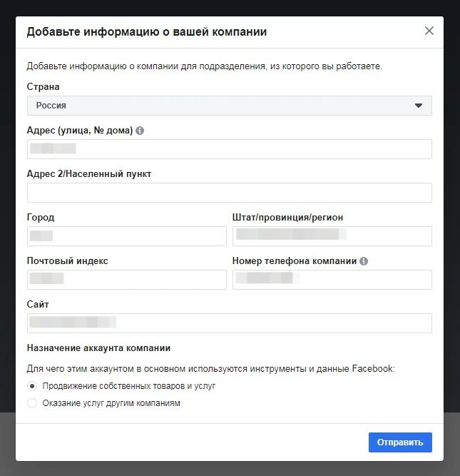The image size is (460, 476).
Task: Click the 'Оказание услуг другим компаниям' label text
Action: click(111, 403)
